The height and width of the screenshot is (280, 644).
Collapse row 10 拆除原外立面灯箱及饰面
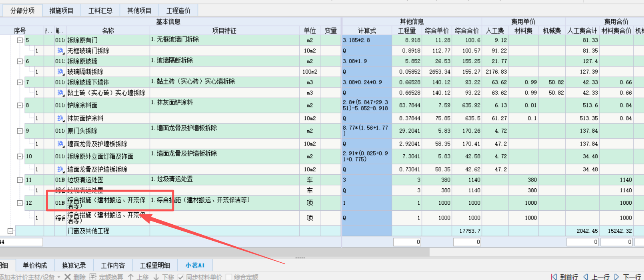(x=20, y=156)
